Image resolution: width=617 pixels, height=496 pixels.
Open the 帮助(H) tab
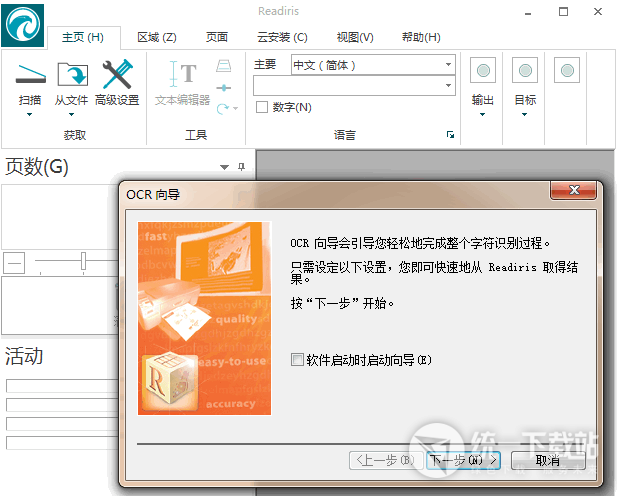[x=421, y=37]
